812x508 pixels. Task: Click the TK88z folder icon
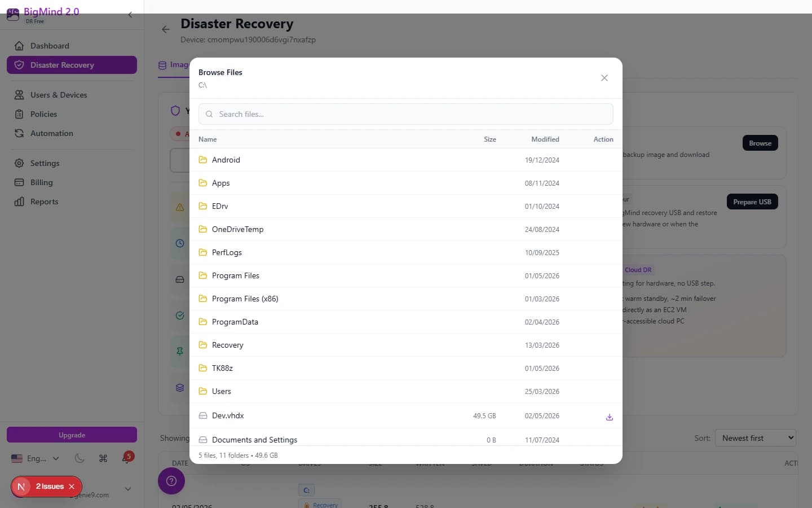tap(203, 368)
